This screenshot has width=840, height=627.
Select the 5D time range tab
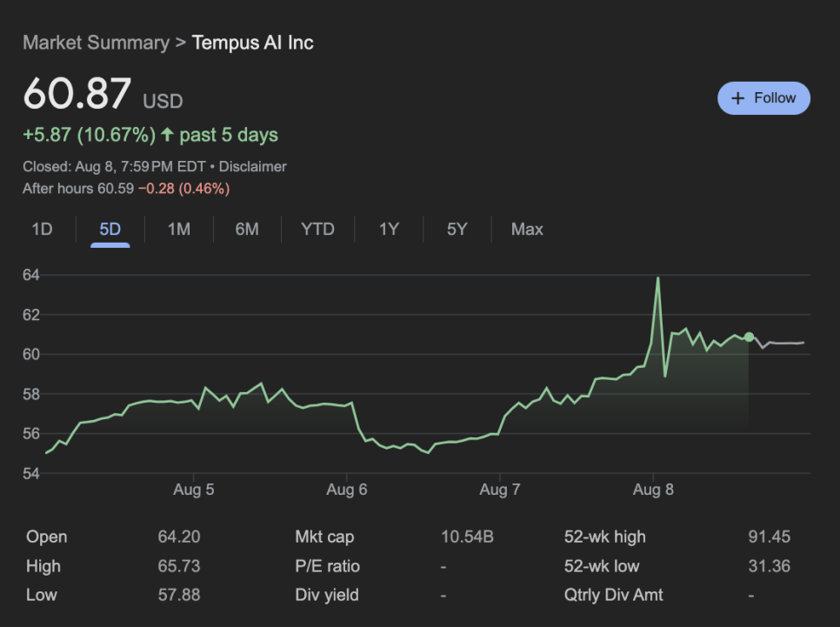pyautogui.click(x=110, y=230)
